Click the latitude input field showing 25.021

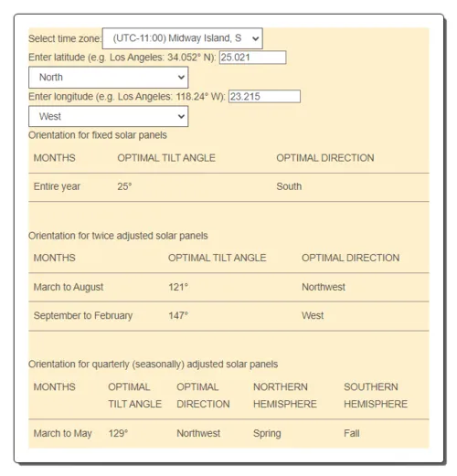(x=252, y=58)
